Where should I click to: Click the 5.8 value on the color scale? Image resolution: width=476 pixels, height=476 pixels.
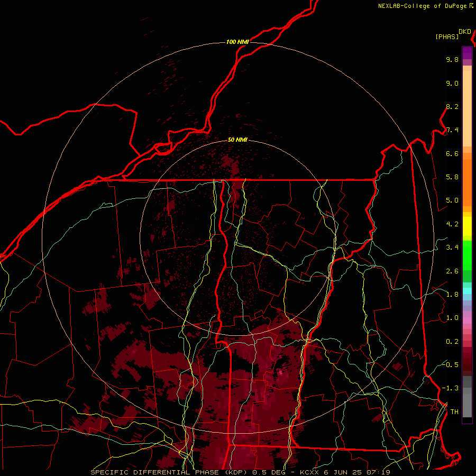452,177
